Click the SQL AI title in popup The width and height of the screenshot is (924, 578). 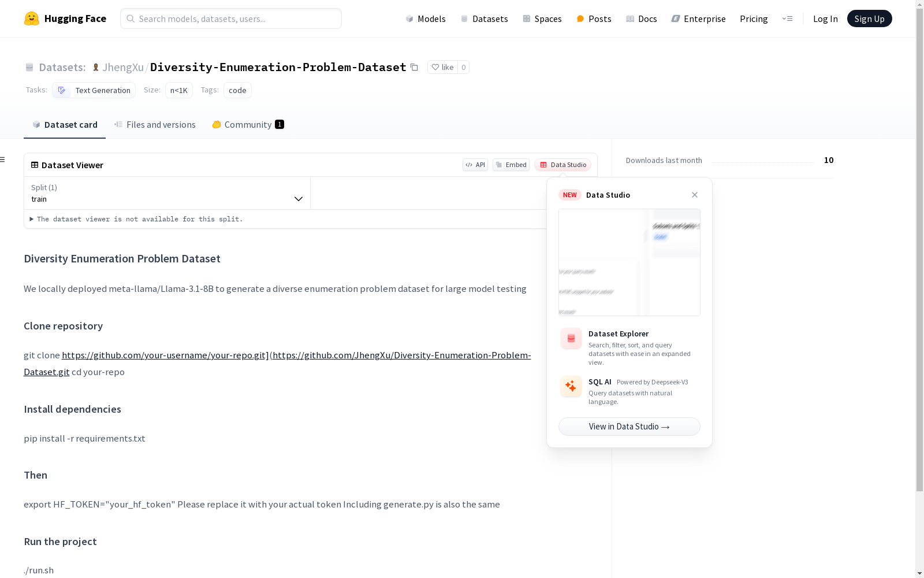pos(600,381)
